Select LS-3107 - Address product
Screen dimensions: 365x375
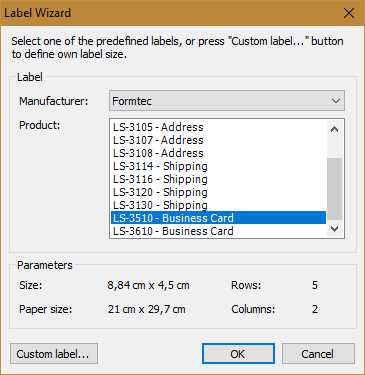pyautogui.click(x=218, y=140)
